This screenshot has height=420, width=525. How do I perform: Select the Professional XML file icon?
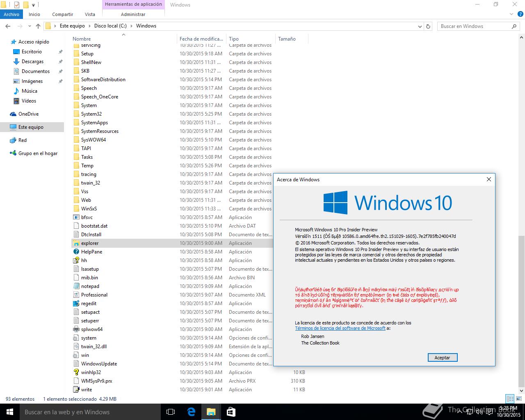click(76, 295)
